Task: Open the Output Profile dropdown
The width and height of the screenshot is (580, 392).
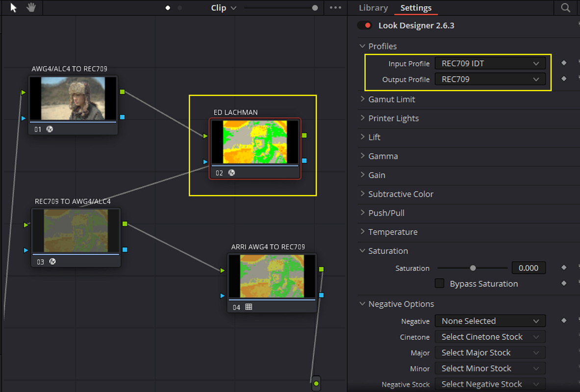Action: tap(490, 79)
